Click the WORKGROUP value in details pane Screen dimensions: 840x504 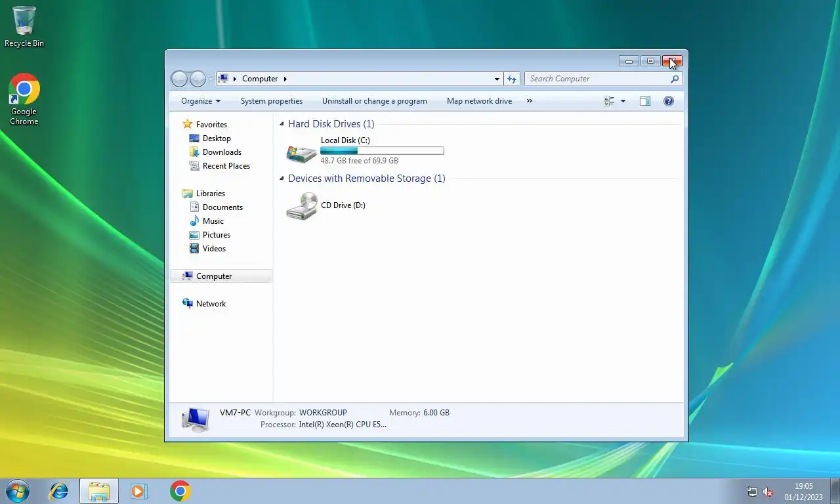coord(323,413)
